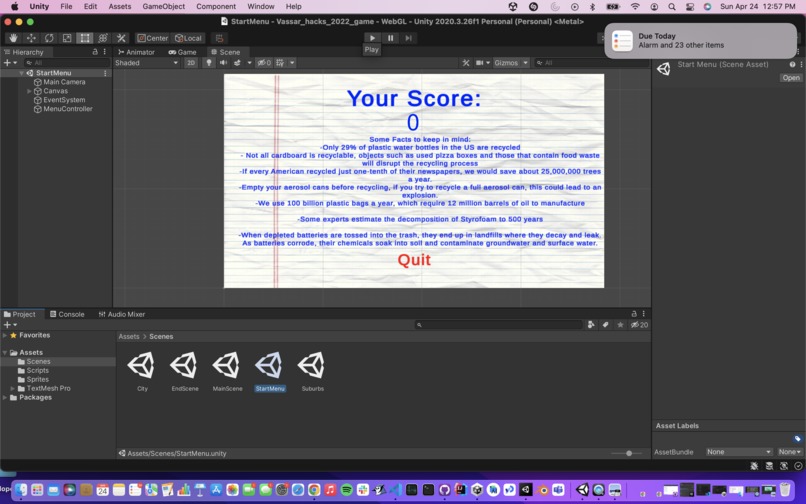
Task: Switch to the Audio Mixer tab
Action: click(x=122, y=314)
